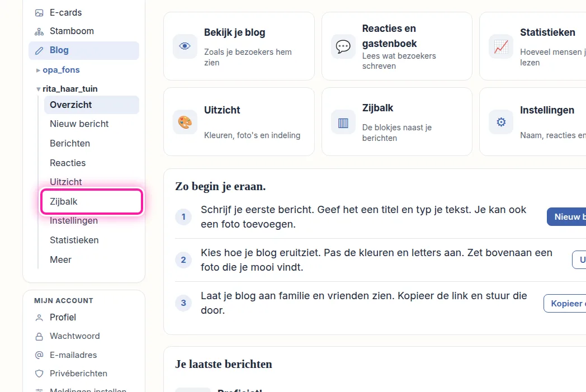Open Profiel under Mijn account
The image size is (586, 392).
(x=84, y=317)
